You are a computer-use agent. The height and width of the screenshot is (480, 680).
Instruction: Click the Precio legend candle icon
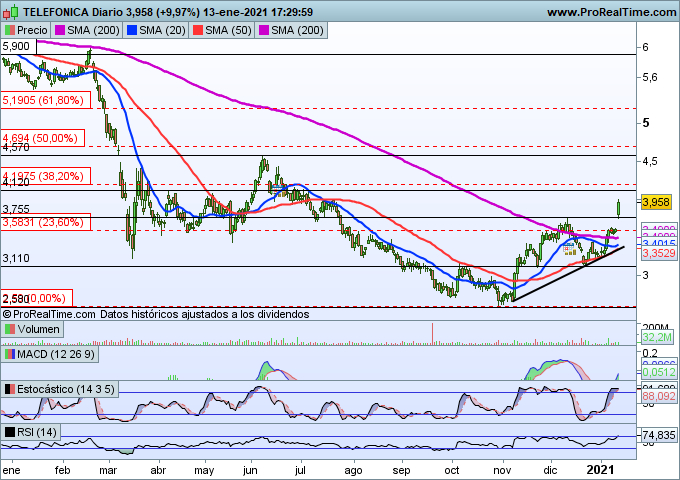coord(11,31)
